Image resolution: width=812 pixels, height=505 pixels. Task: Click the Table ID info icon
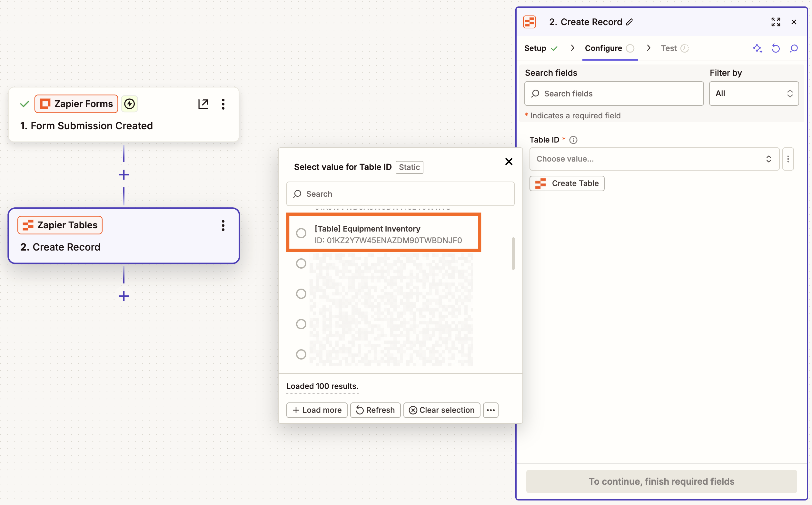(573, 140)
